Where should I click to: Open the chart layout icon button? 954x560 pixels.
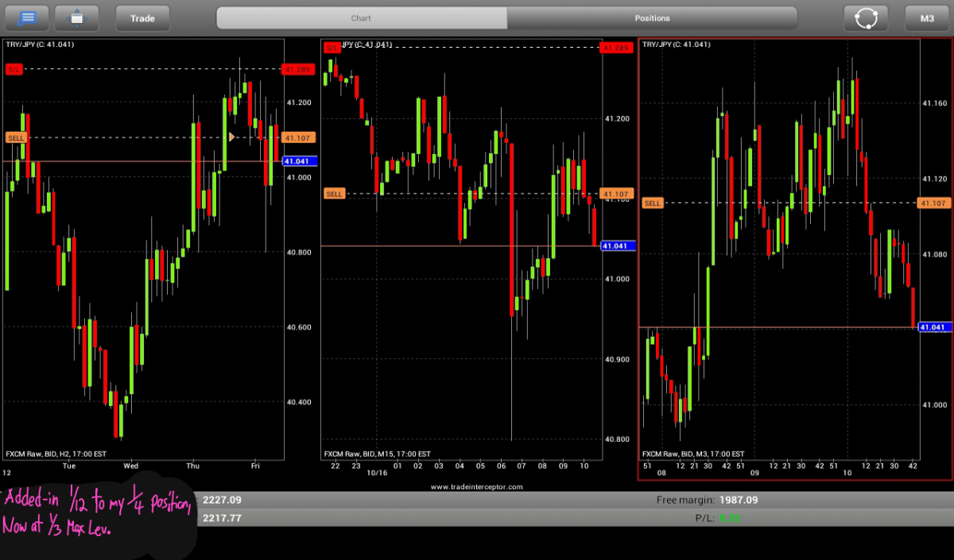pos(76,17)
